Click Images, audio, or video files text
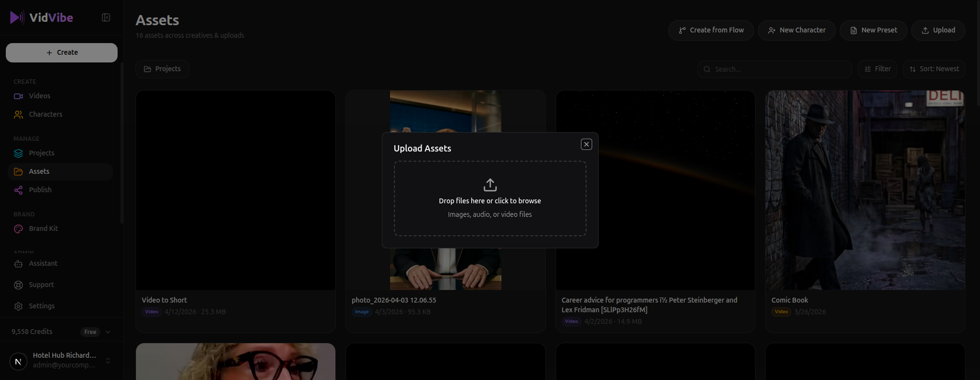Image resolution: width=980 pixels, height=380 pixels. (x=490, y=214)
